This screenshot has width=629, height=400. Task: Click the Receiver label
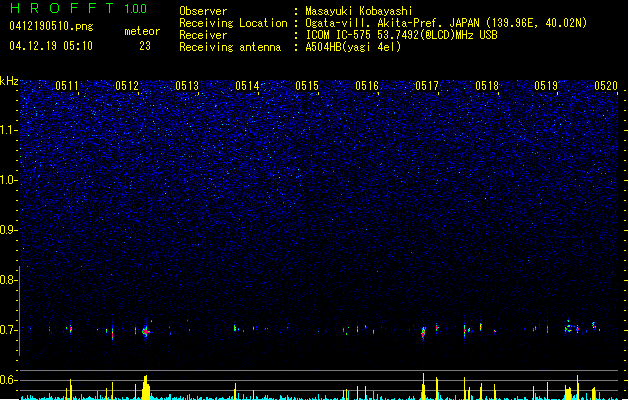203,35
